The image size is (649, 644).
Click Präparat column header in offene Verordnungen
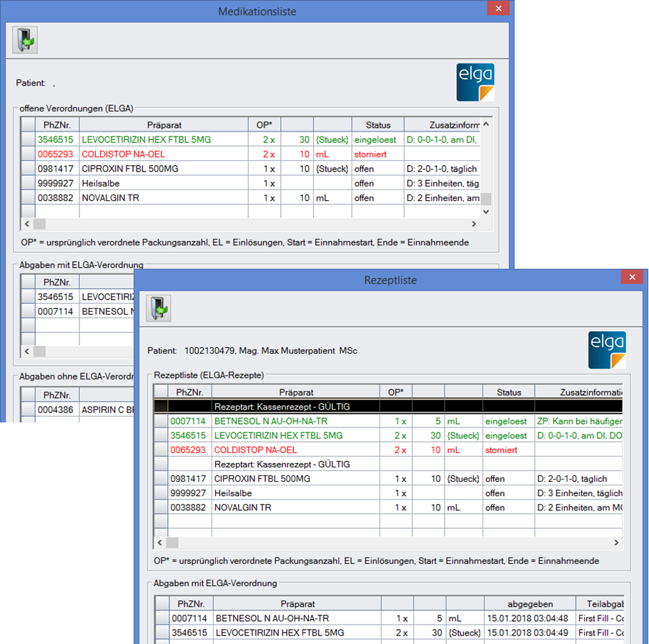[x=163, y=125]
